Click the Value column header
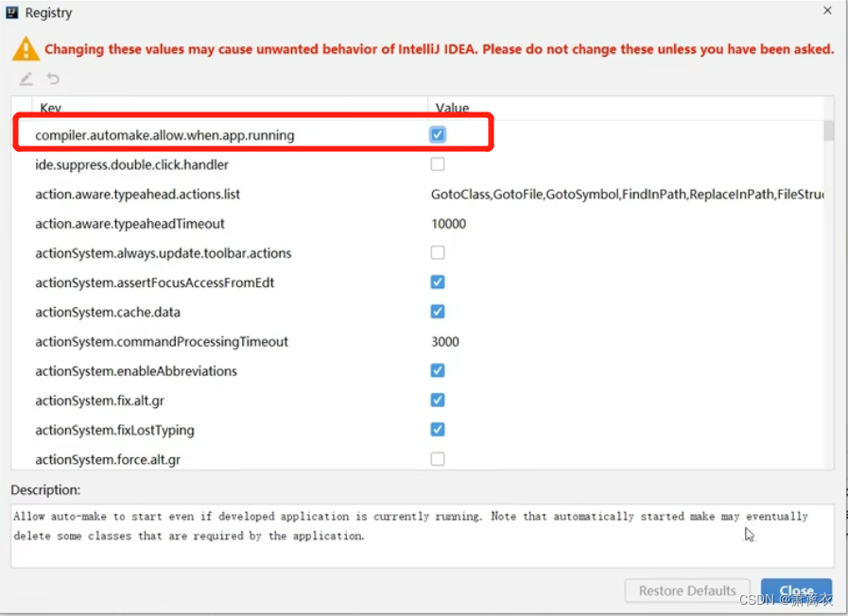The height and width of the screenshot is (616, 848). point(452,108)
